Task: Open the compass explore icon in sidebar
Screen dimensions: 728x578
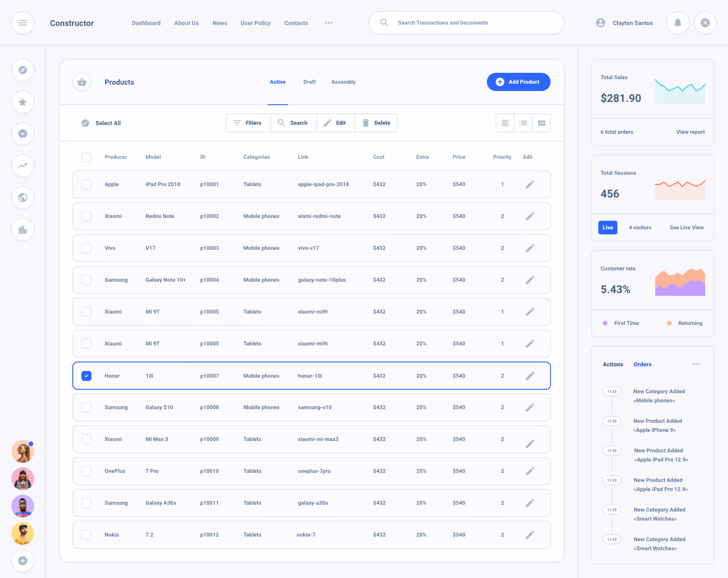Action: (23, 70)
